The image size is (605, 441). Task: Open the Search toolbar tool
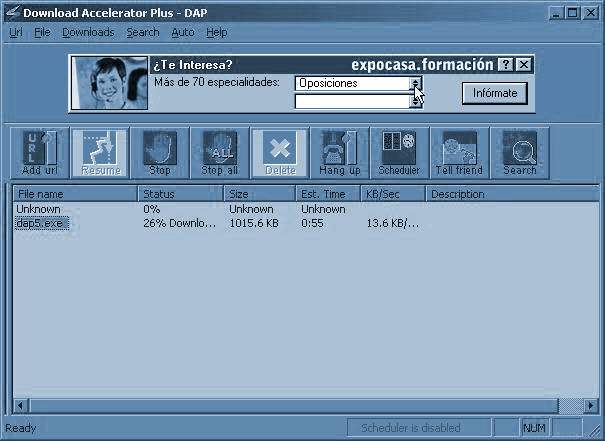point(519,153)
